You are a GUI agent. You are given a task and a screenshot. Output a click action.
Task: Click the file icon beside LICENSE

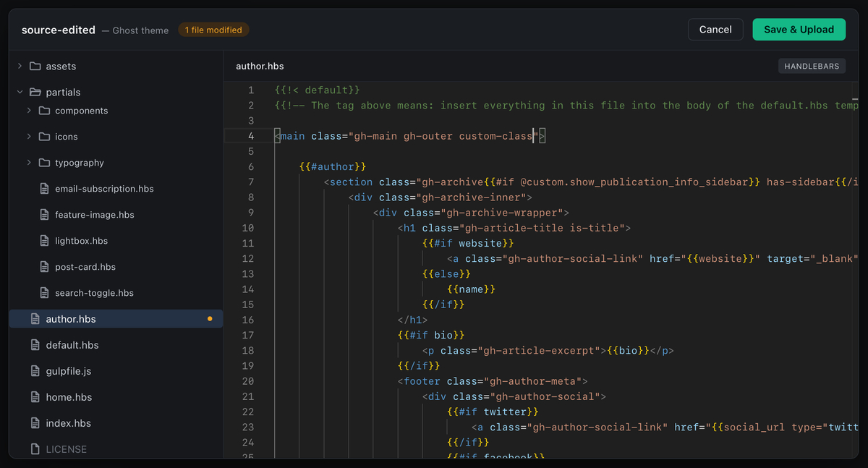(x=35, y=448)
